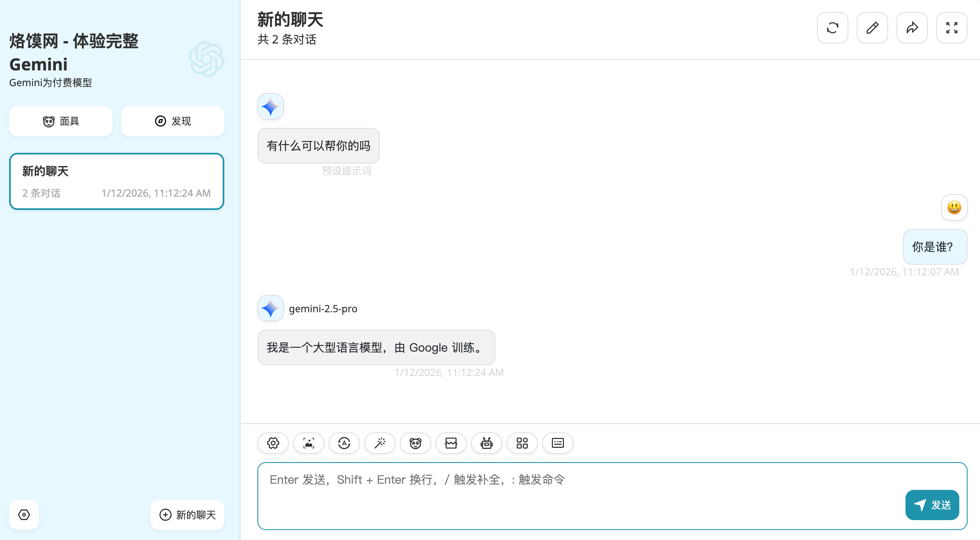The height and width of the screenshot is (540, 980).
Task: Click the keyboard shortcuts icon
Action: (557, 443)
